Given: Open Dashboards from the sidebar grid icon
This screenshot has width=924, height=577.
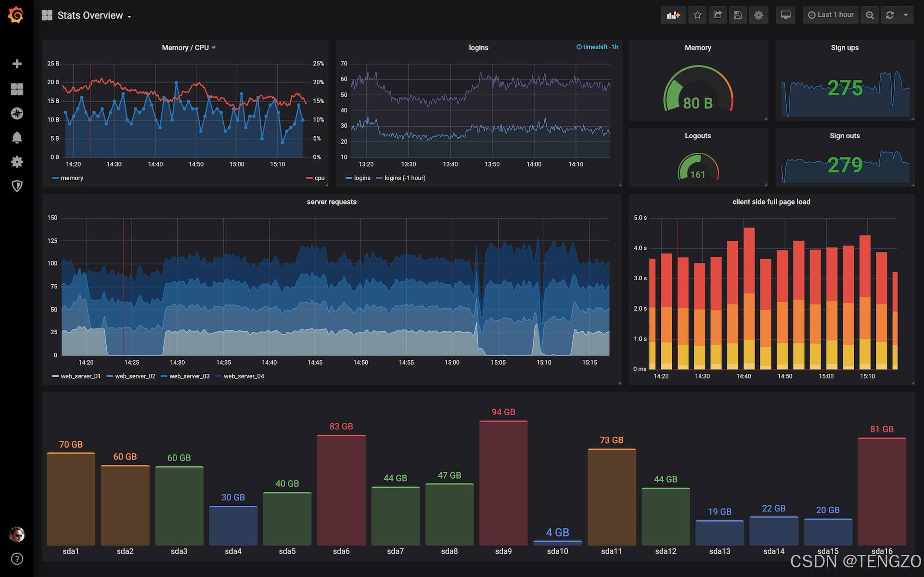Looking at the screenshot, I should 17,89.
